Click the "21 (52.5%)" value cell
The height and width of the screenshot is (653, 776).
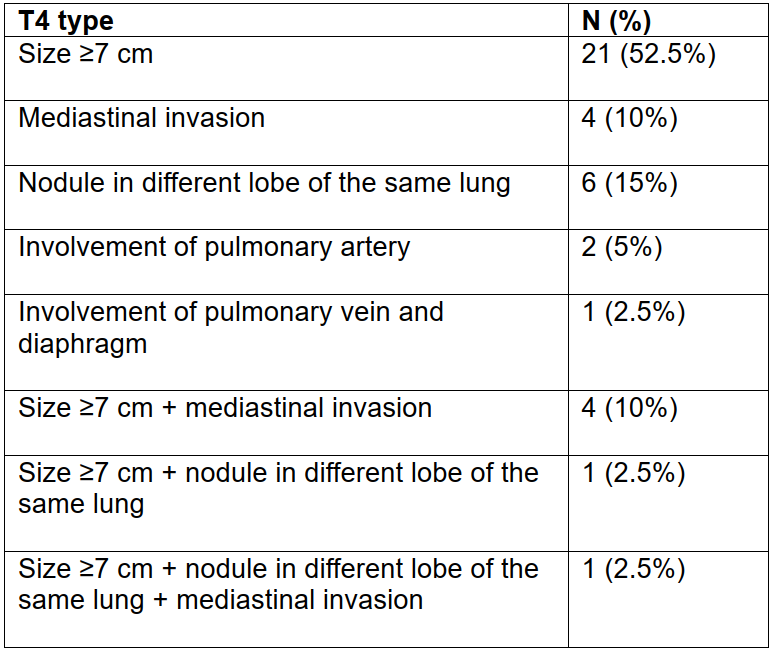click(x=648, y=54)
